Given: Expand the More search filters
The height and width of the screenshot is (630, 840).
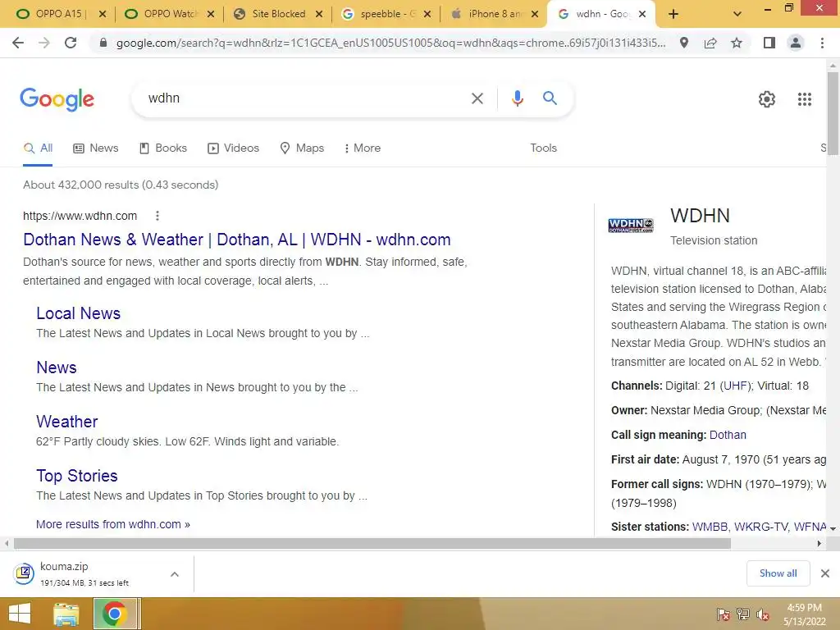Looking at the screenshot, I should 362,148.
